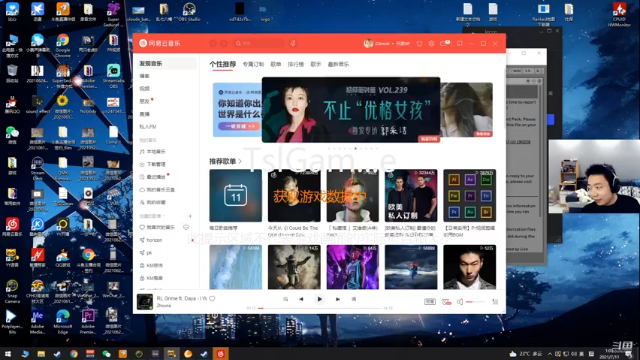Select 发现音乐 in the sidebar

pyautogui.click(x=166, y=63)
